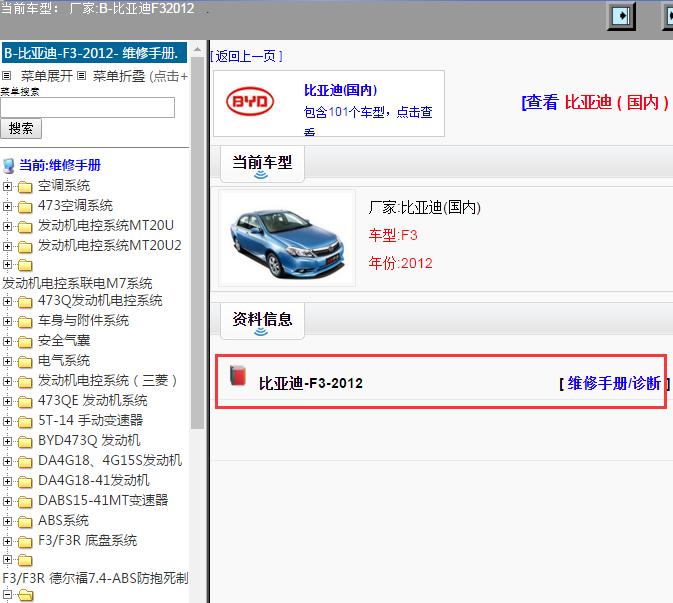The height and width of the screenshot is (603, 673).
Task: Click the BYD logo image
Action: click(x=250, y=102)
